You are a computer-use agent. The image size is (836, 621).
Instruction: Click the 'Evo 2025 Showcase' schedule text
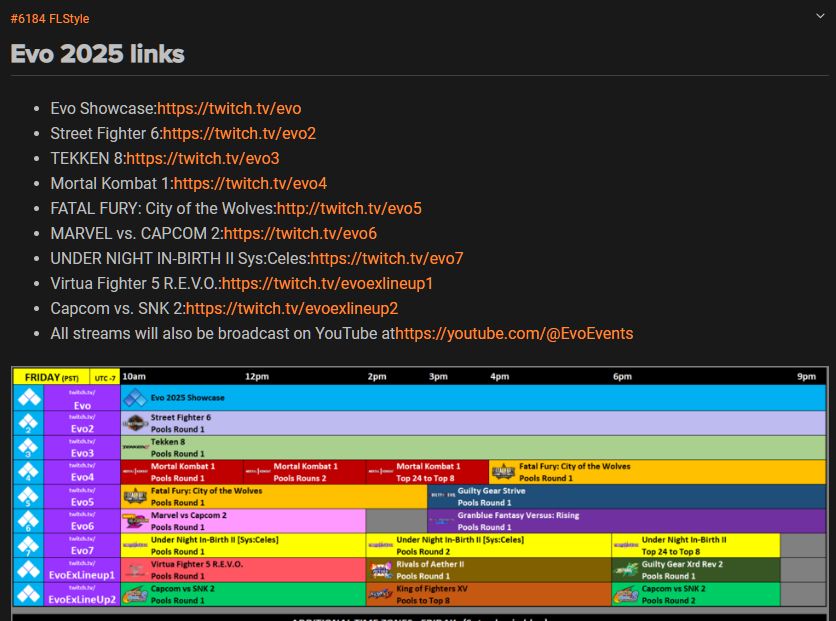point(188,398)
